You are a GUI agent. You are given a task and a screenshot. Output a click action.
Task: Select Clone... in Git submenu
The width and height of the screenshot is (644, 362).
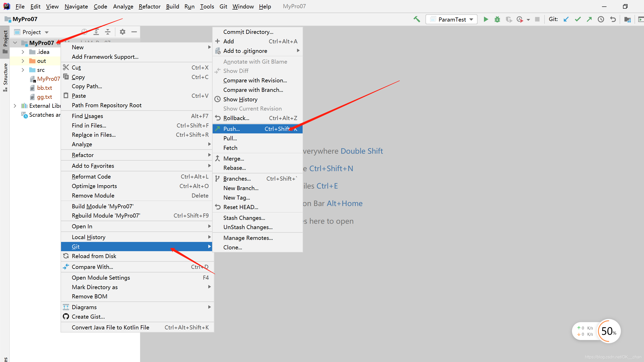pyautogui.click(x=258, y=247)
